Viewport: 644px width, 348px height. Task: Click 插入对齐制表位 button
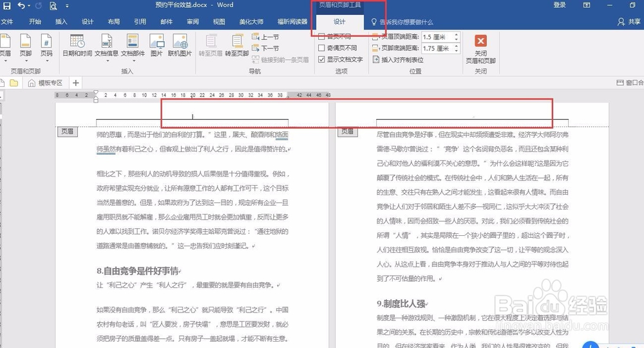coord(398,59)
